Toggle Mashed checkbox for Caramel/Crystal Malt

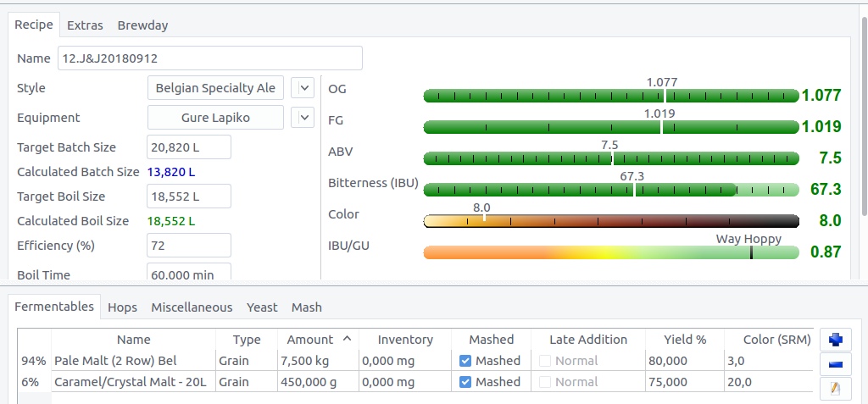pos(465,382)
